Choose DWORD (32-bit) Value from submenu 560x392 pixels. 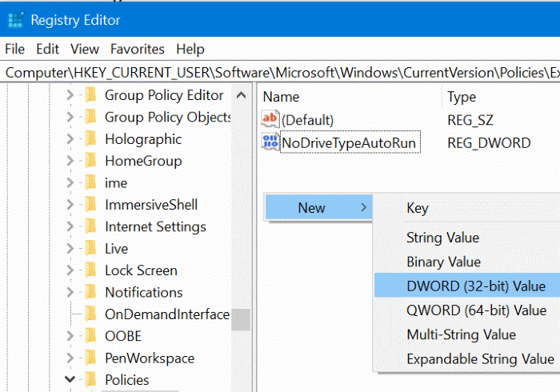(x=475, y=286)
